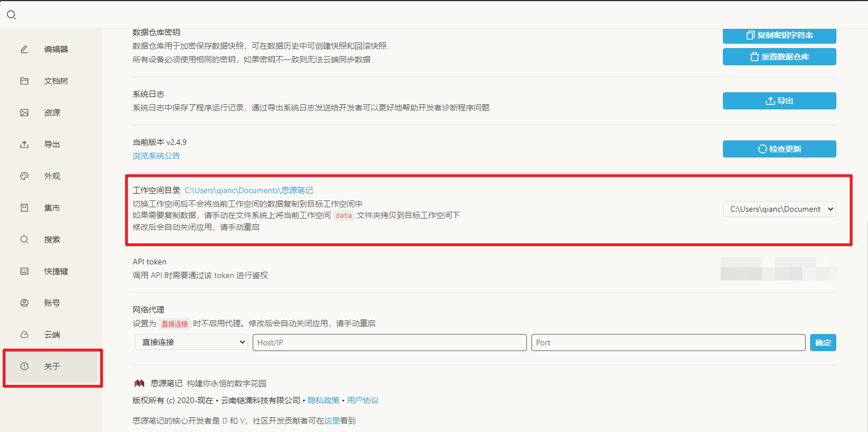The width and height of the screenshot is (868, 432).
Task: Click the API token label
Action: tap(150, 262)
